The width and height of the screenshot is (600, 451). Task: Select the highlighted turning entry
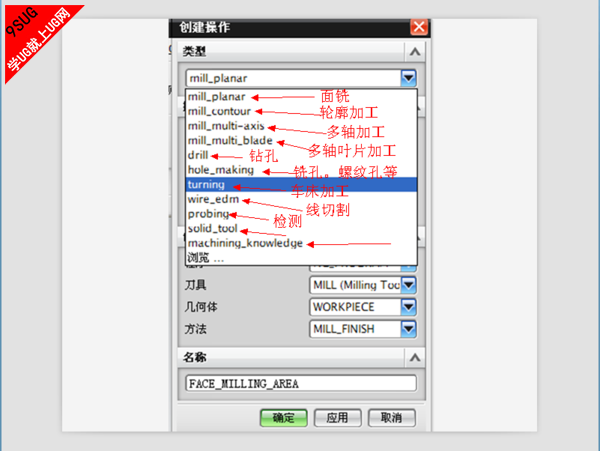[x=301, y=184]
